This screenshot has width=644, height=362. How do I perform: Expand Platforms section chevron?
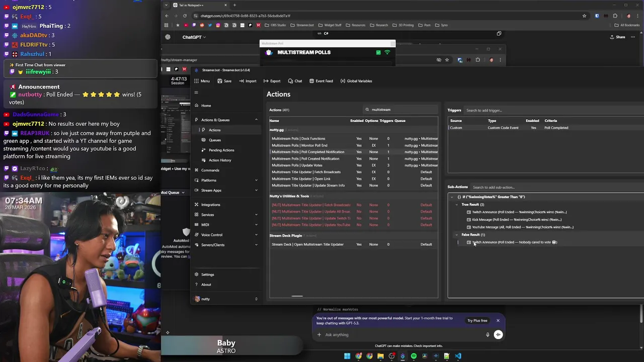tap(256, 180)
